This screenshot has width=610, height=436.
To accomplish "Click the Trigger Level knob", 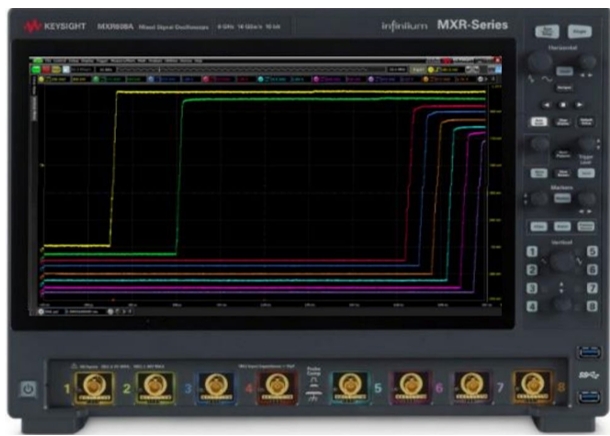I will (x=586, y=144).
